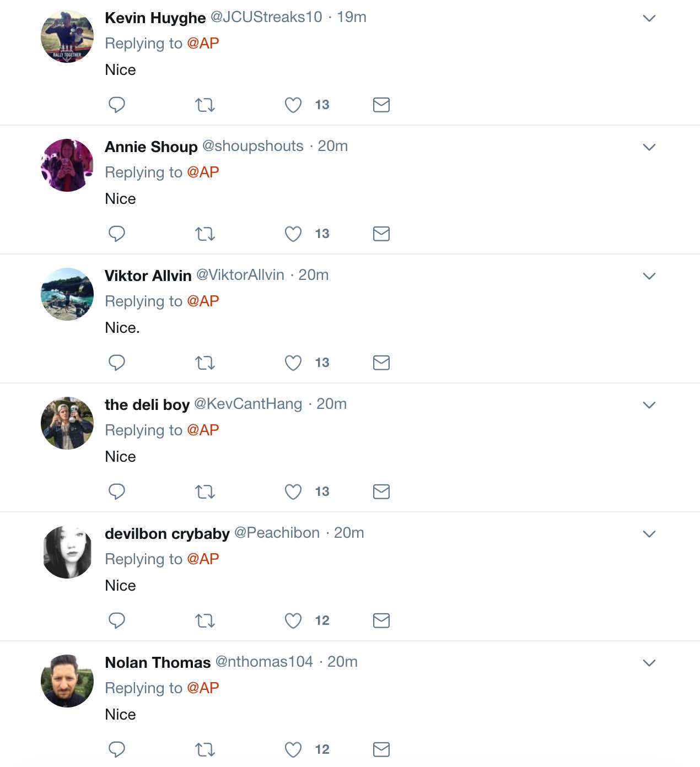The image size is (700, 767).
Task: Open more options for Kevin Huyghe's tweet
Action: pyautogui.click(x=649, y=18)
